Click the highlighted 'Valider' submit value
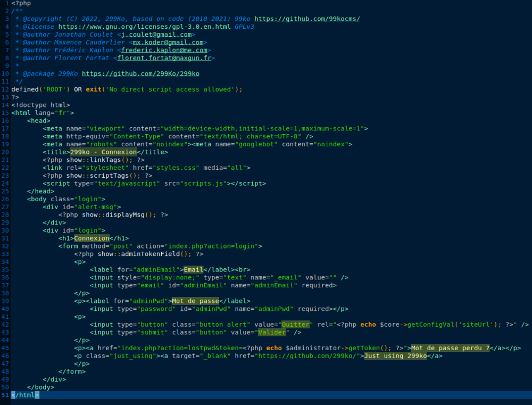The image size is (532, 405). [x=272, y=332]
